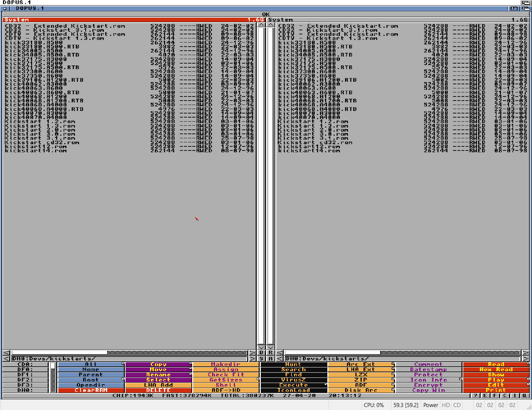Click the GetSizes button

click(x=226, y=380)
